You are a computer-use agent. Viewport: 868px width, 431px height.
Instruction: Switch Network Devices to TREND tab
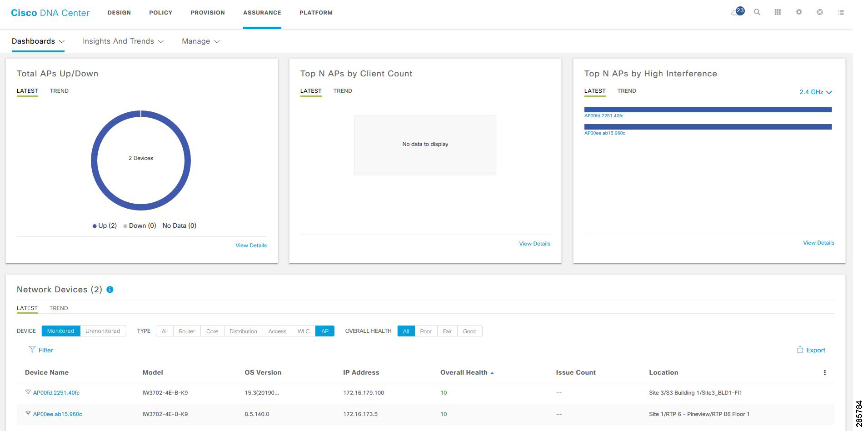(59, 308)
